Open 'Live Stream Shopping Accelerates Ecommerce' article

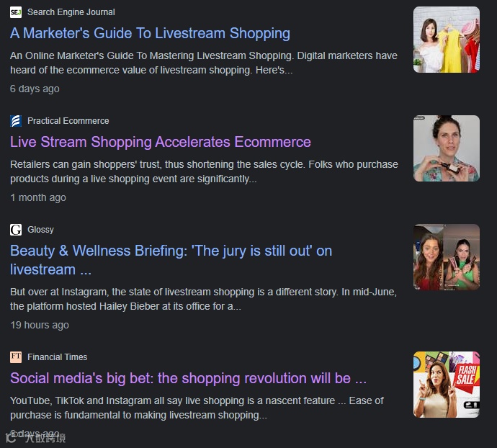pos(161,142)
